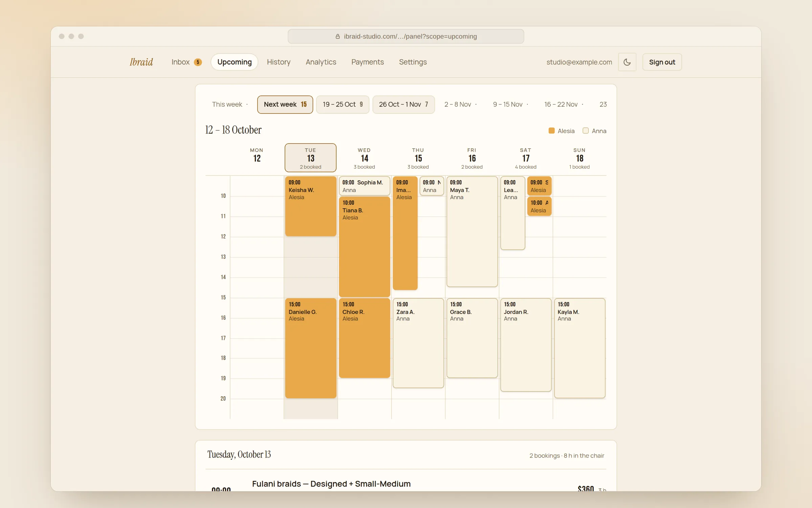This screenshot has width=812, height=508.
Task: Open Tiana B. 10:00 appointment
Action: (364, 247)
